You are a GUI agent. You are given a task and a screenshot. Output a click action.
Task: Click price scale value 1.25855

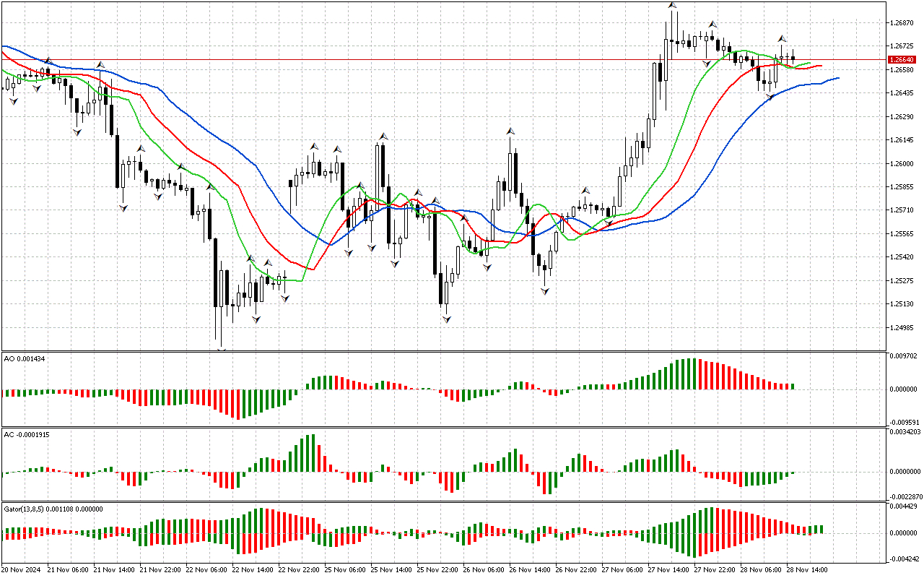click(902, 187)
